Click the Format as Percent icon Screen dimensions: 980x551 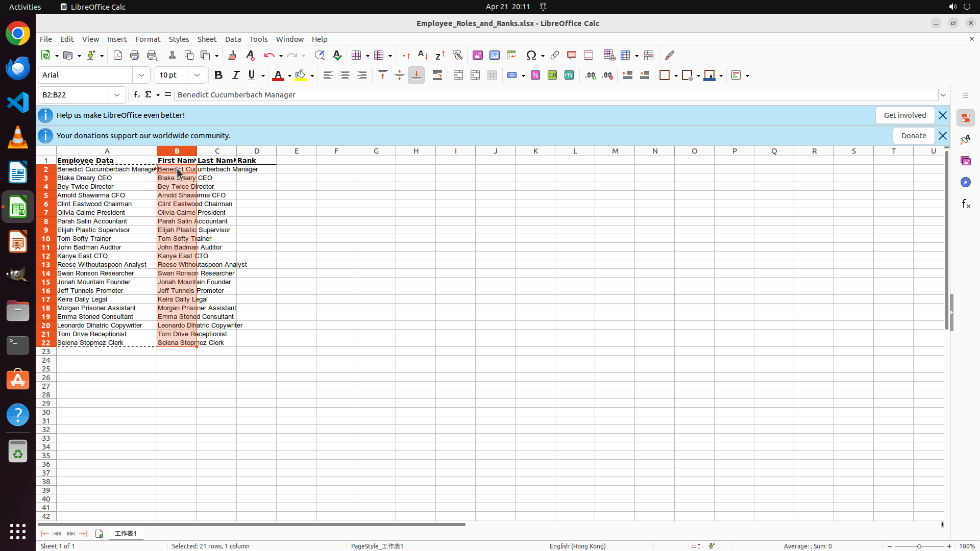pyautogui.click(x=535, y=76)
